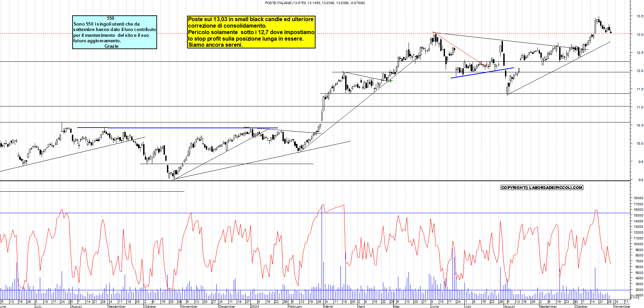The image size is (644, 308).
Task: Click the POSTE ITALIANE chart title
Action: (315, 3)
